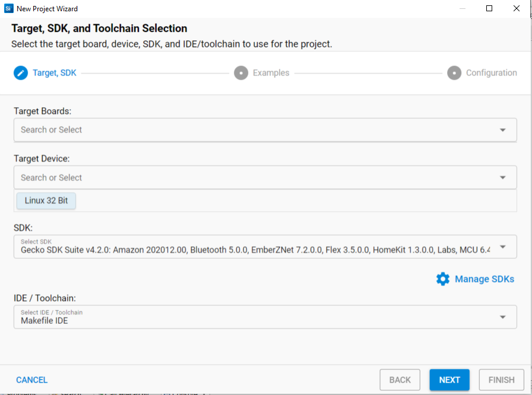Click the Examples step circle icon
532x395 pixels.
(x=240, y=72)
